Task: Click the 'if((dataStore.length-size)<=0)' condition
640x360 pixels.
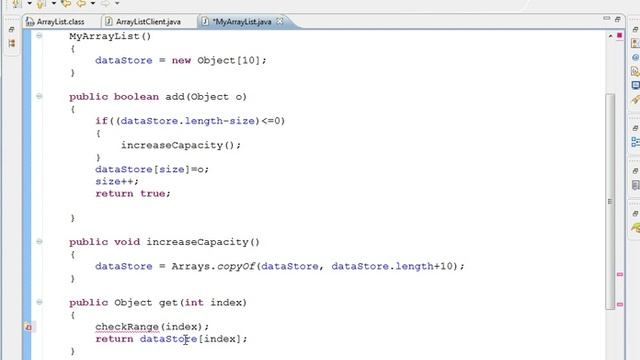Action: [x=190, y=121]
